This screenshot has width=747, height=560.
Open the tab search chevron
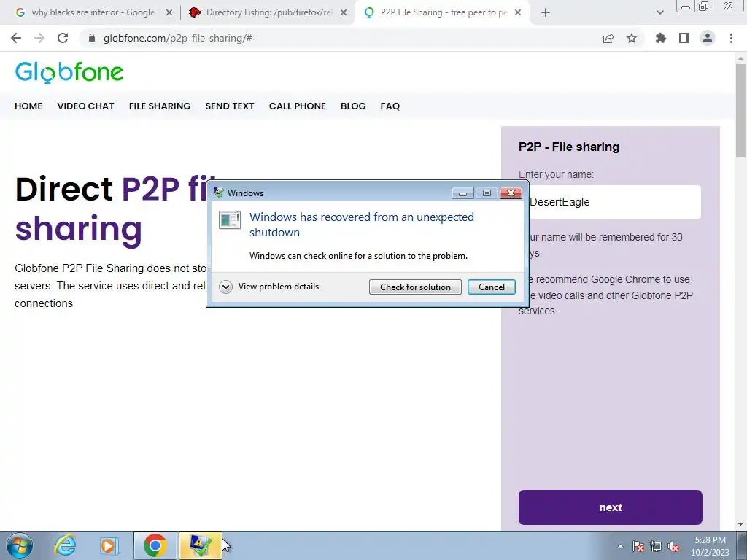tap(659, 12)
